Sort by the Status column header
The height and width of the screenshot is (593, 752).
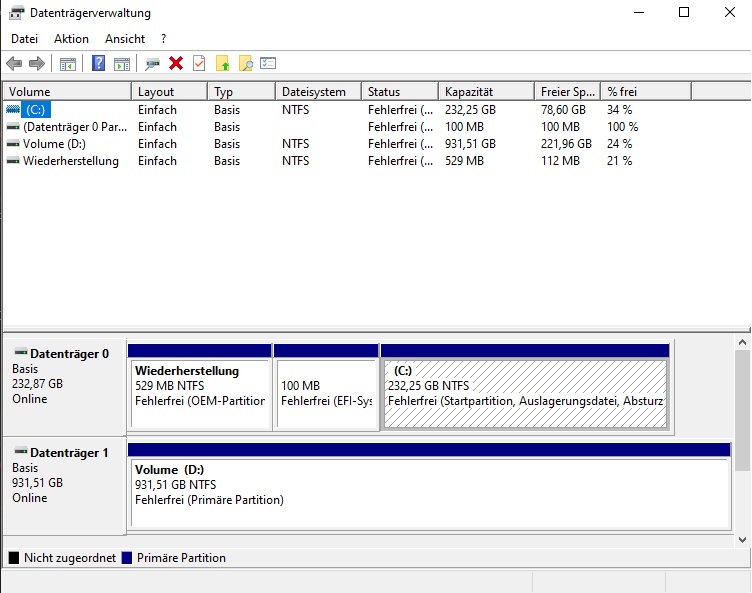click(400, 92)
